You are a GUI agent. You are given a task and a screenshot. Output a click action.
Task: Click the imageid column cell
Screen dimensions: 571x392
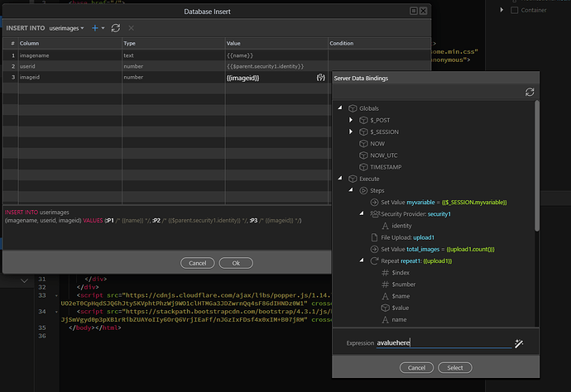click(x=70, y=77)
